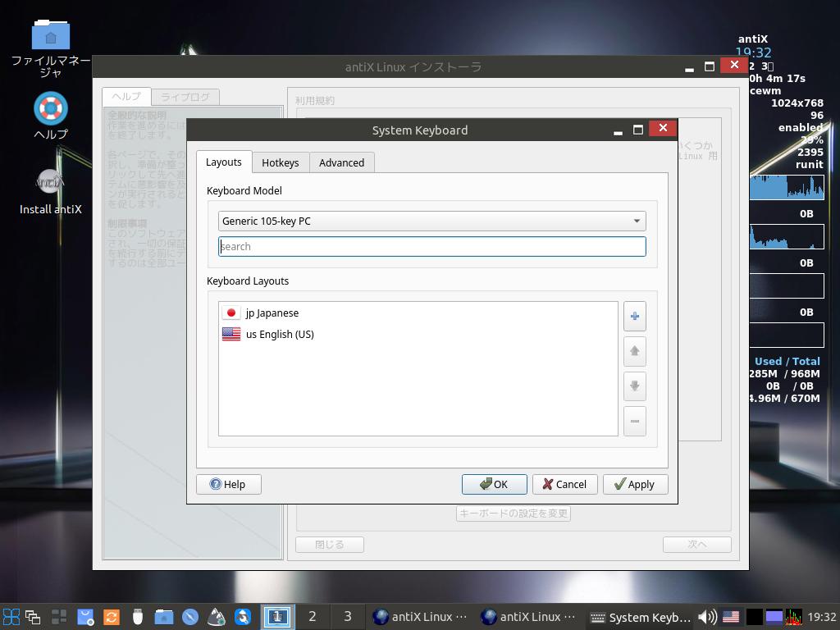Image resolution: width=840 pixels, height=630 pixels.
Task: Select the Layouts tab
Action: 223,162
